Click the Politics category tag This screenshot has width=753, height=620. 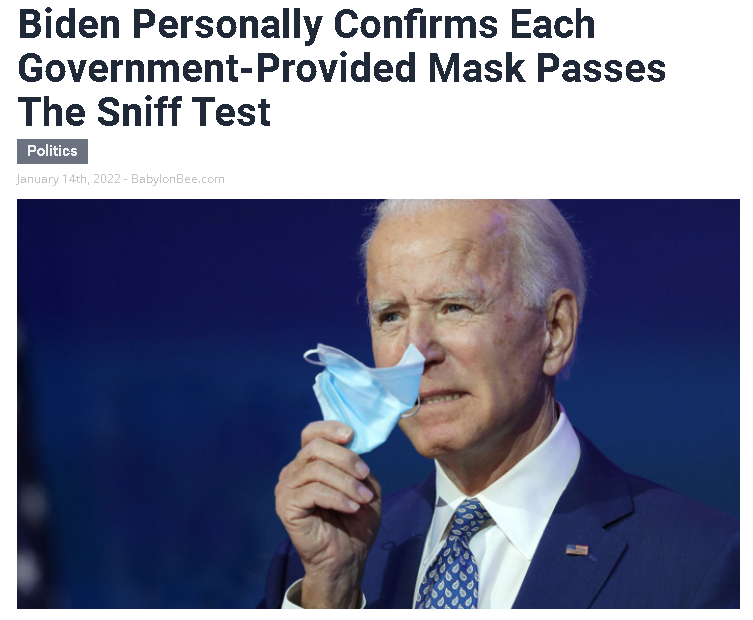(x=52, y=151)
